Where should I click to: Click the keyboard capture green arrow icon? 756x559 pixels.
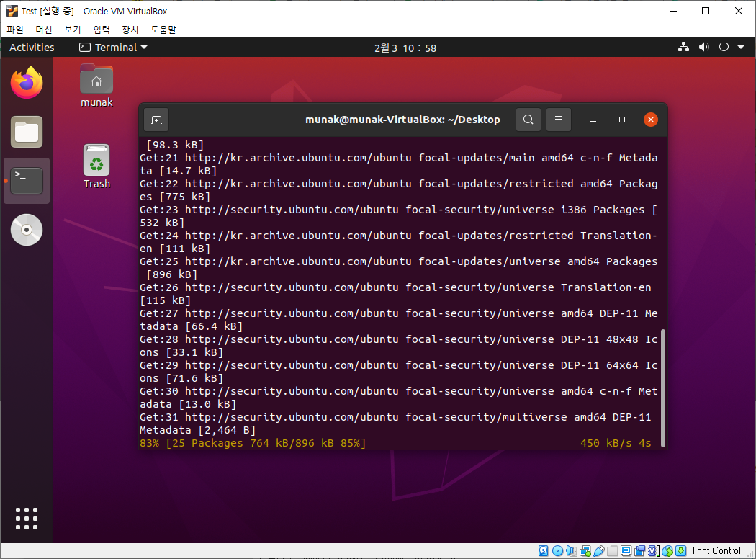[681, 551]
